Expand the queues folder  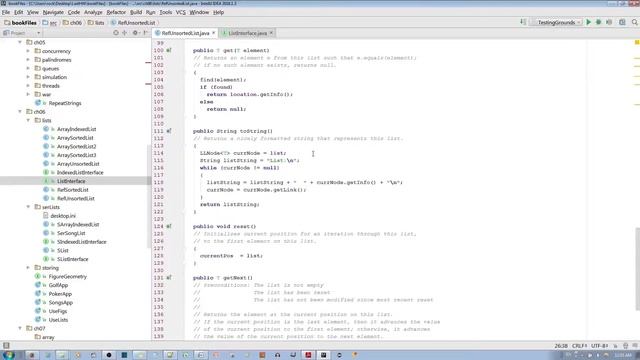click(x=28, y=69)
